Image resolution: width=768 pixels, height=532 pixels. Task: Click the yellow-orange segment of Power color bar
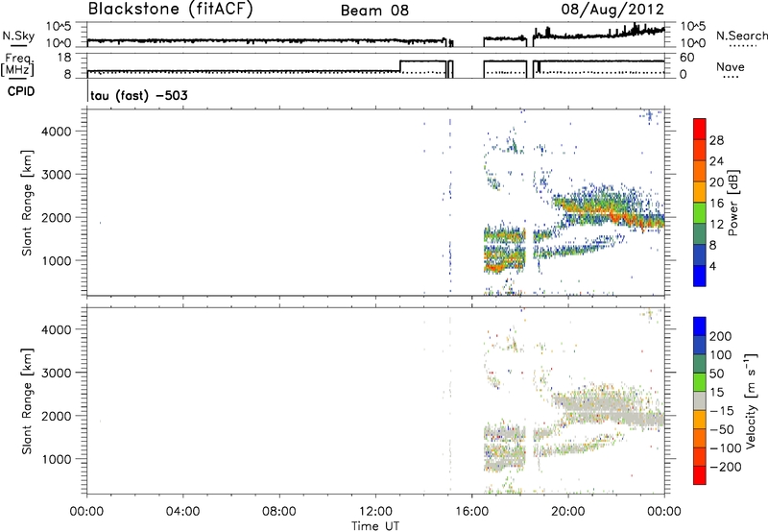[700, 191]
